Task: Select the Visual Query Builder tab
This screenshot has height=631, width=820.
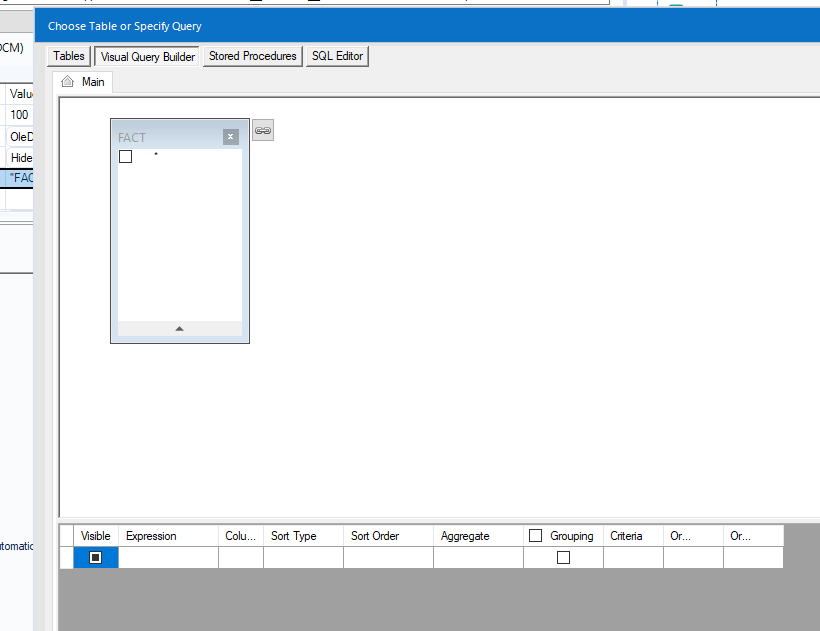Action: point(146,56)
